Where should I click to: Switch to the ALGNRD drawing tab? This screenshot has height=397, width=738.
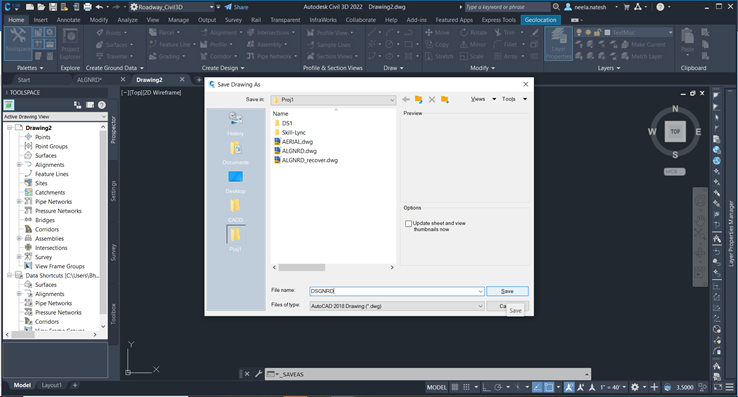89,80
